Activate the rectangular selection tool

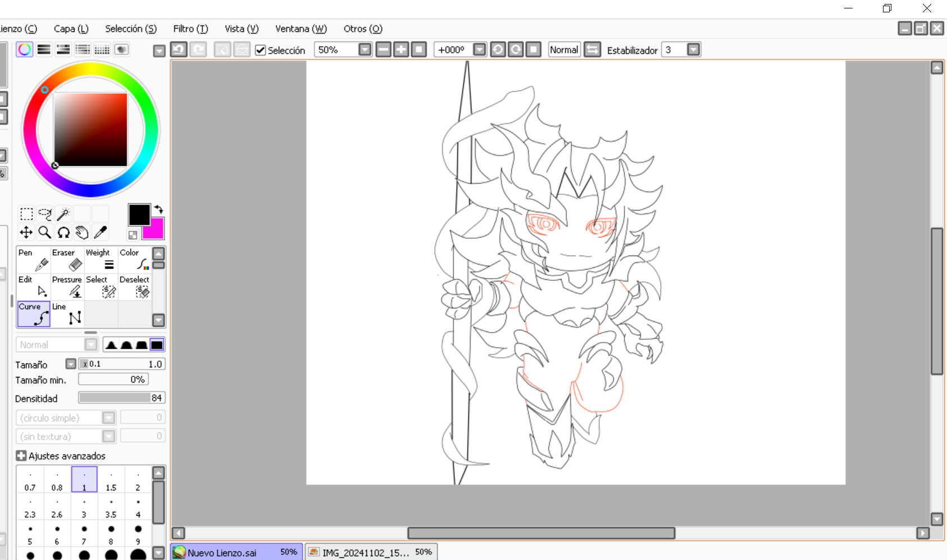(26, 214)
